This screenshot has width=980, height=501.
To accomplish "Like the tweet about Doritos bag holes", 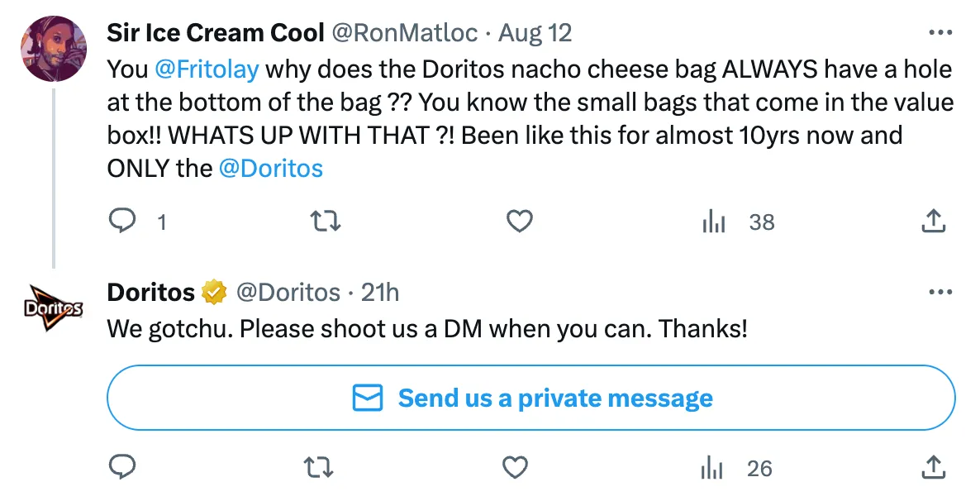I will click(519, 221).
